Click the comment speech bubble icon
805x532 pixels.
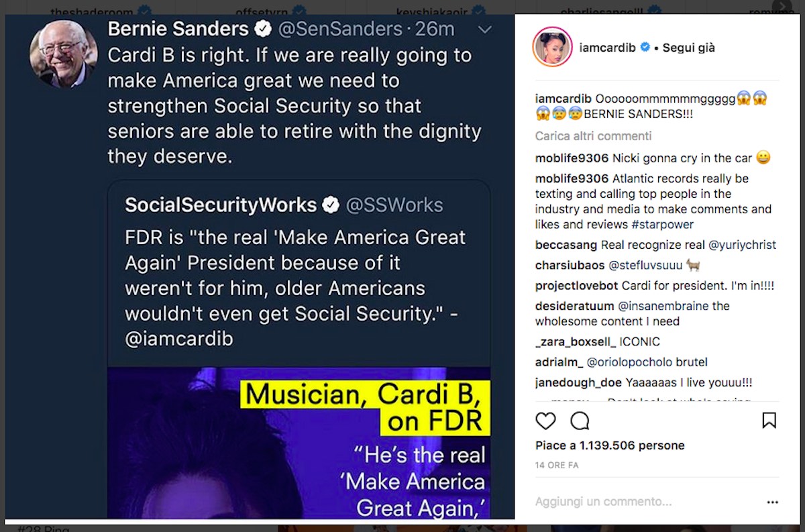click(x=580, y=421)
